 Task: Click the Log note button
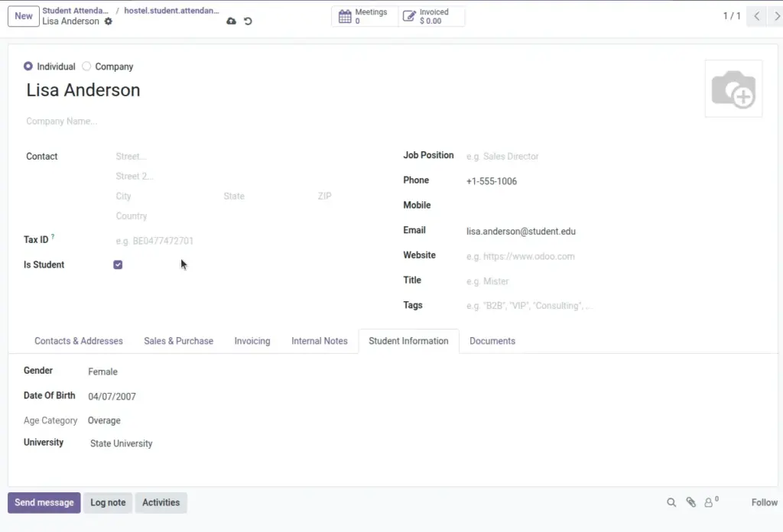point(108,502)
